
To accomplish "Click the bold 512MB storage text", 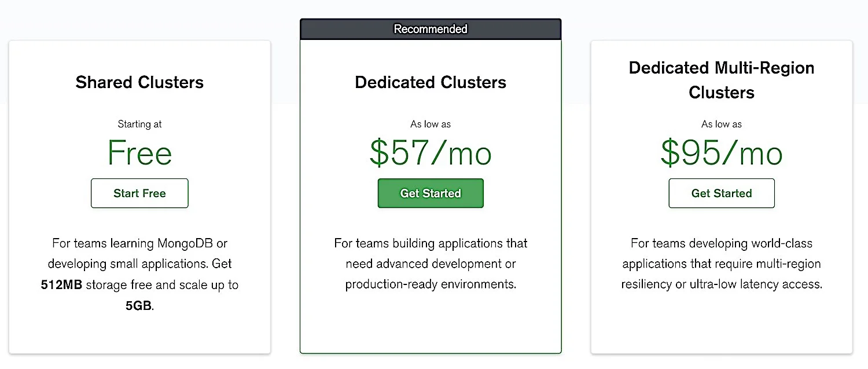I will [62, 285].
